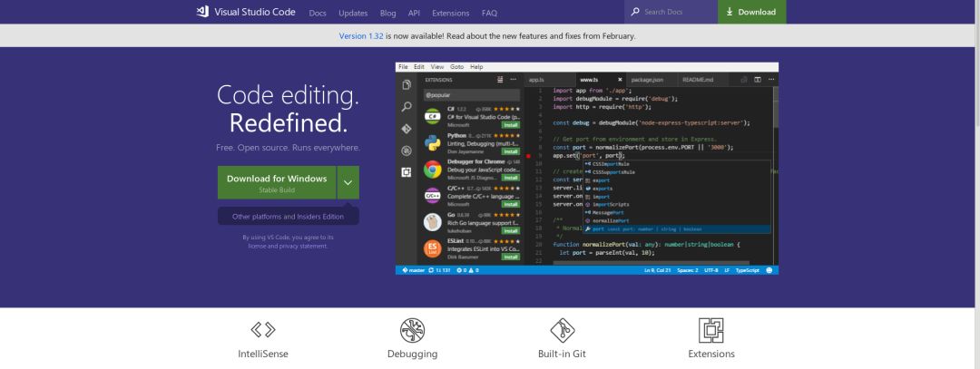
Task: Select normalizePort in the autocomplete list
Action: point(677,221)
